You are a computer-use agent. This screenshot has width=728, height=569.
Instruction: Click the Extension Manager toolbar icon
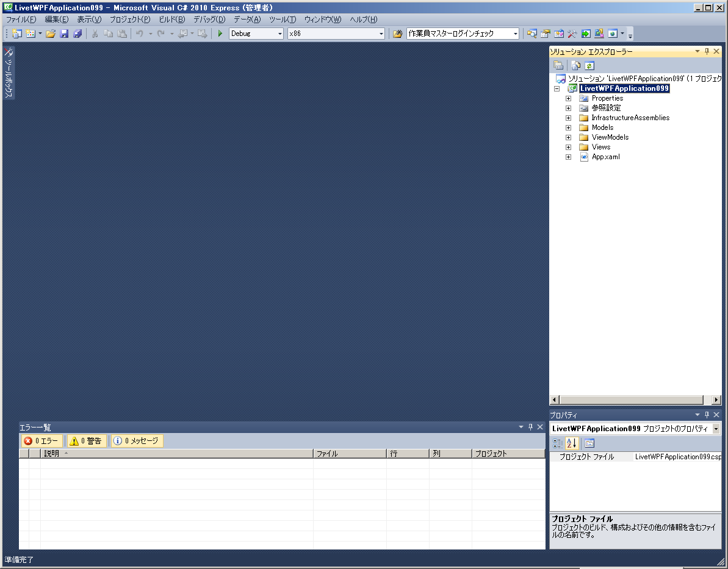[x=599, y=34]
